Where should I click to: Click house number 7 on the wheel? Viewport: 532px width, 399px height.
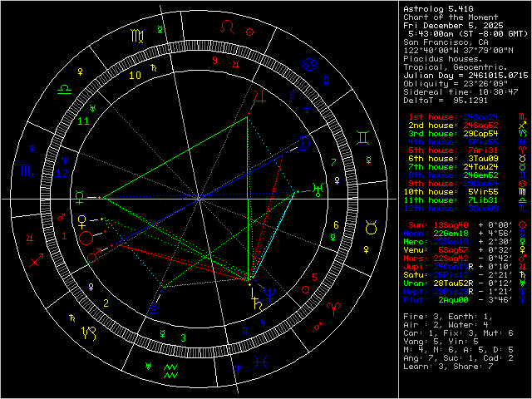click(333, 163)
